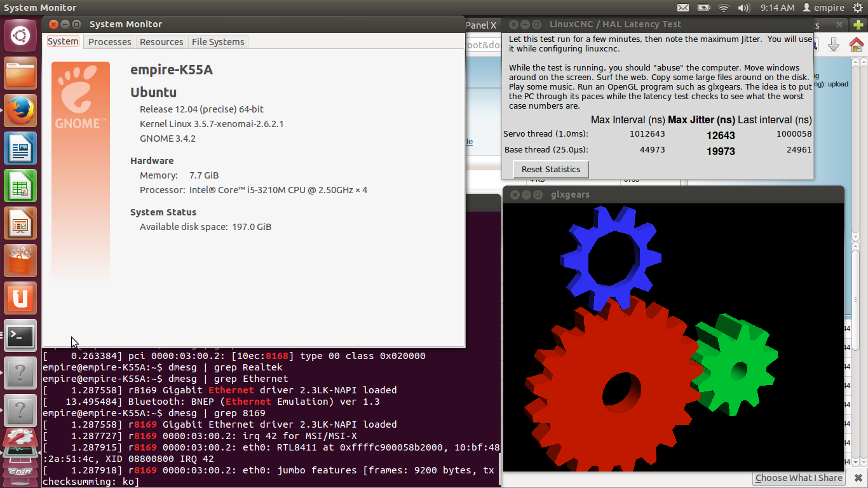Screen dimensions: 868x488
Task: Click the GNOME 3.4.2 version line
Action: point(168,139)
